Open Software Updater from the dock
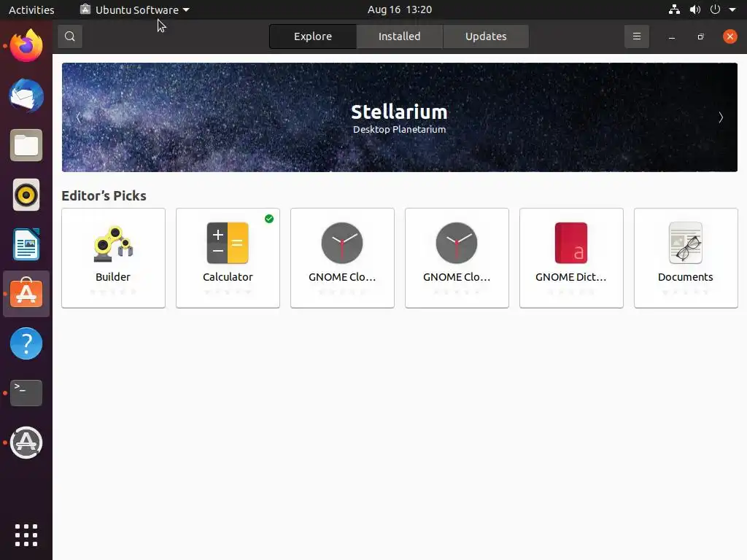This screenshot has height=560, width=747. (26, 443)
